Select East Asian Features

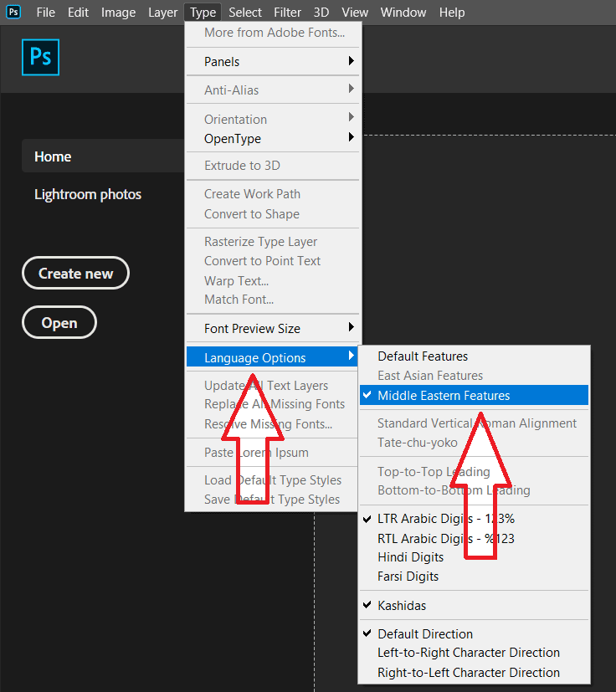tap(475, 376)
